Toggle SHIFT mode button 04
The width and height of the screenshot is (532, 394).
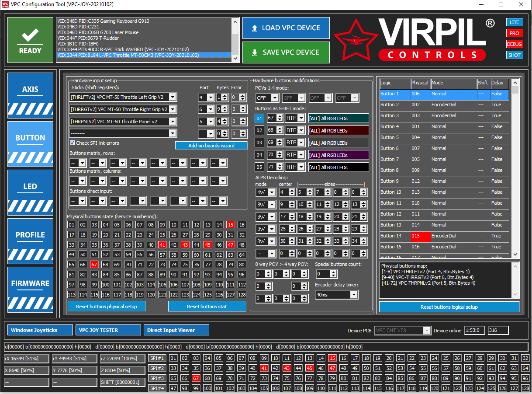[259, 155]
